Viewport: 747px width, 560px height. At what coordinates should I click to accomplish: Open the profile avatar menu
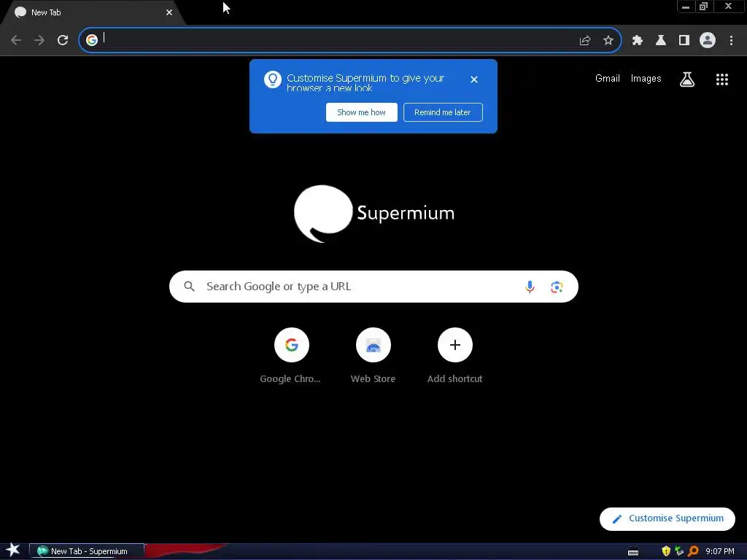[708, 41]
